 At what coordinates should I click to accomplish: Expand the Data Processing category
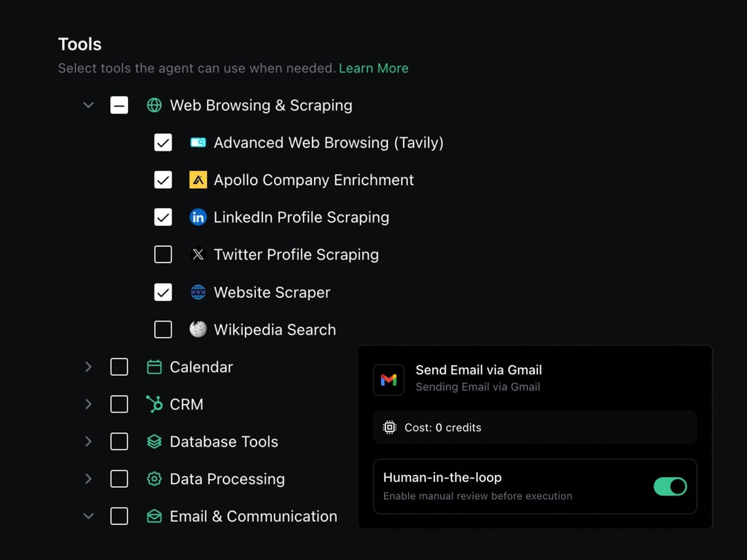coord(89,479)
